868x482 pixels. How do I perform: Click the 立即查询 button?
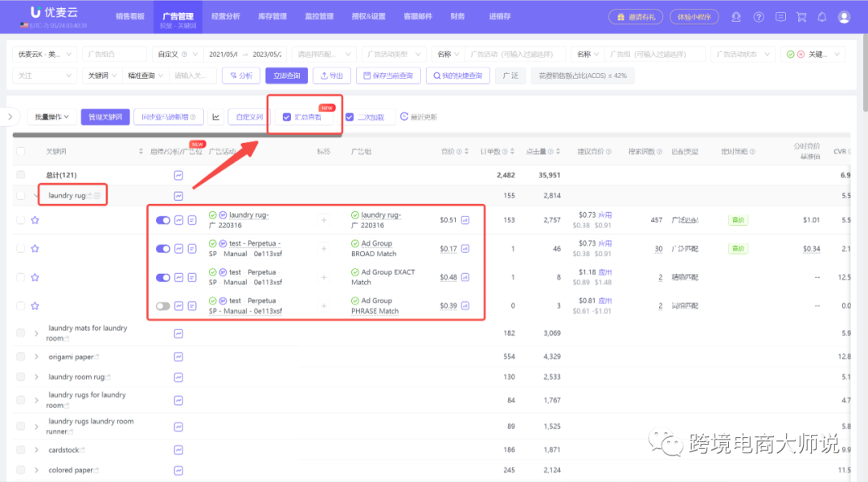(285, 74)
